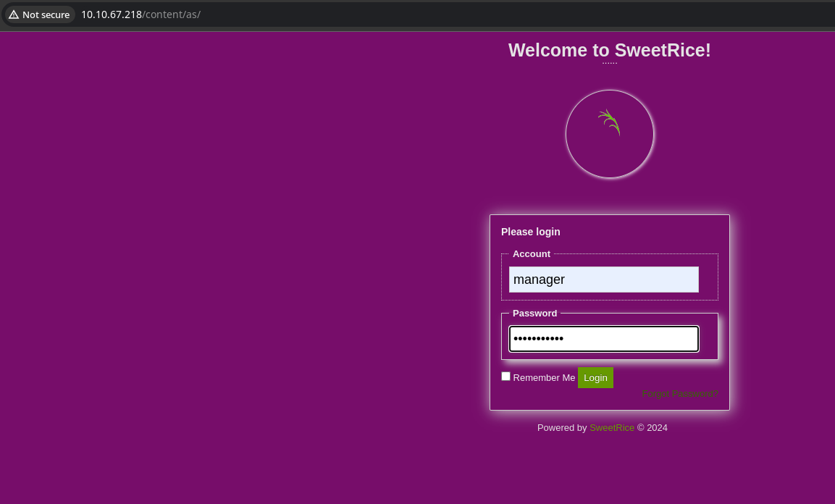Screen dimensions: 835x504
Task: Click the circular SweetRice logo
Action: coord(610,152)
